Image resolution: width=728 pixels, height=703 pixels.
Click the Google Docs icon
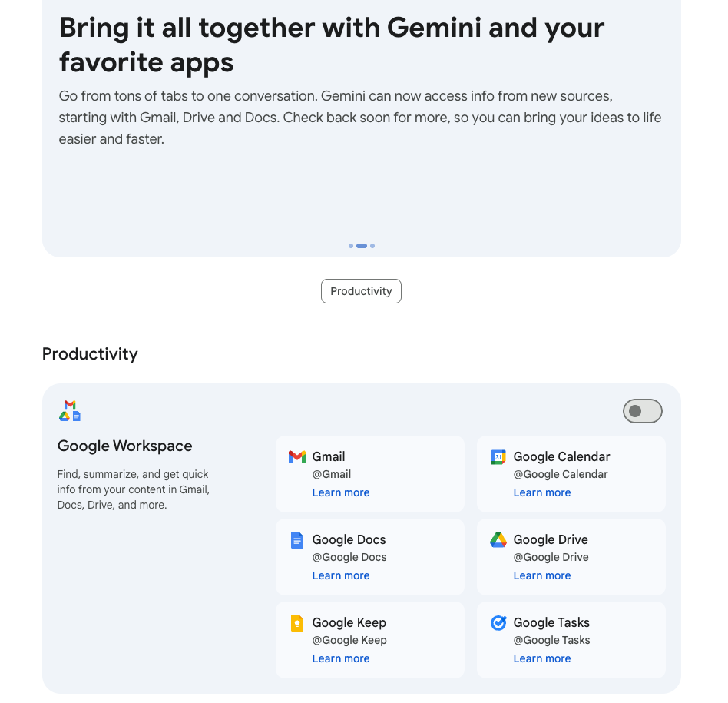coord(297,540)
